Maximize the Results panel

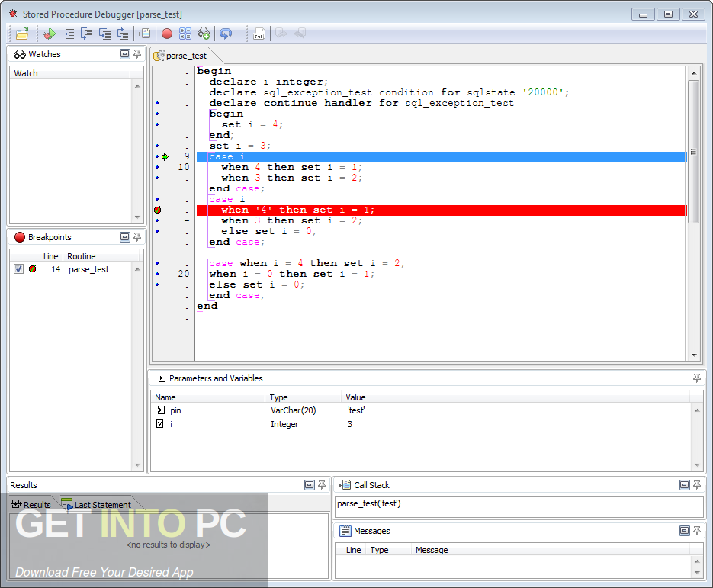pos(309,485)
